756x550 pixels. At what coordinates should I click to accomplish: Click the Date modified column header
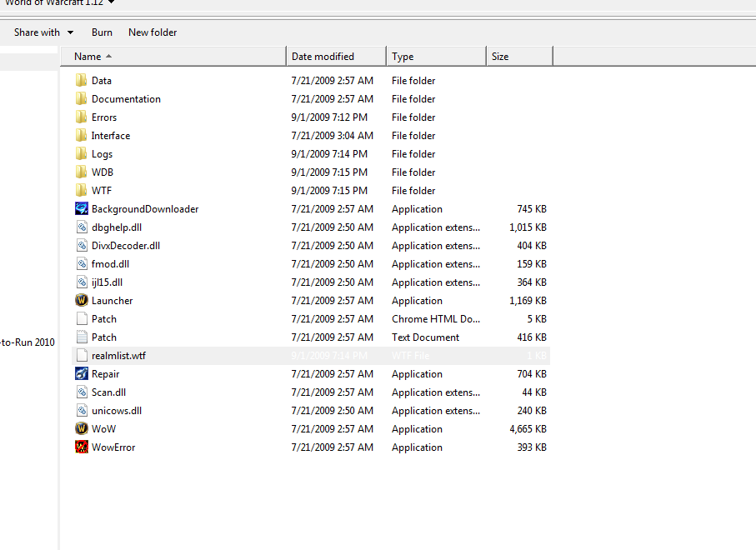(x=318, y=56)
